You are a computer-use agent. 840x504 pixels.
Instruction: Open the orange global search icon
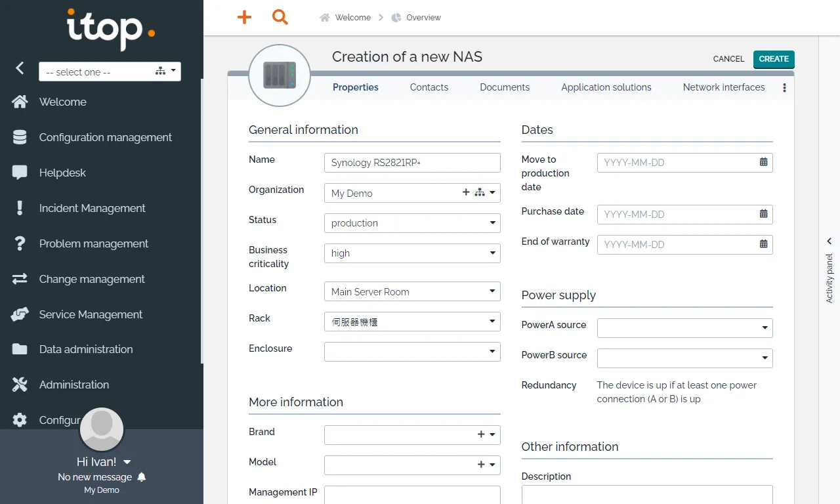pyautogui.click(x=280, y=18)
